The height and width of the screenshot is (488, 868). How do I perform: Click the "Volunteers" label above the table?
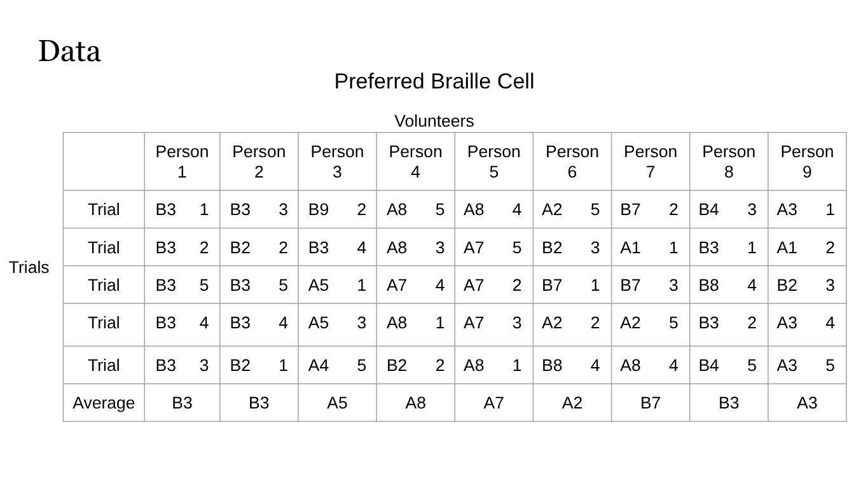pos(434,121)
